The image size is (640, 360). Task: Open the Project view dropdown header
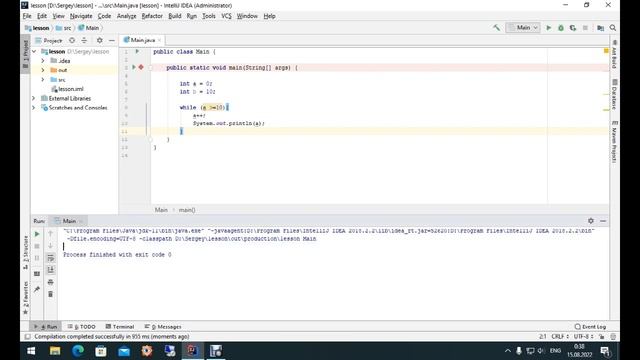click(x=49, y=40)
